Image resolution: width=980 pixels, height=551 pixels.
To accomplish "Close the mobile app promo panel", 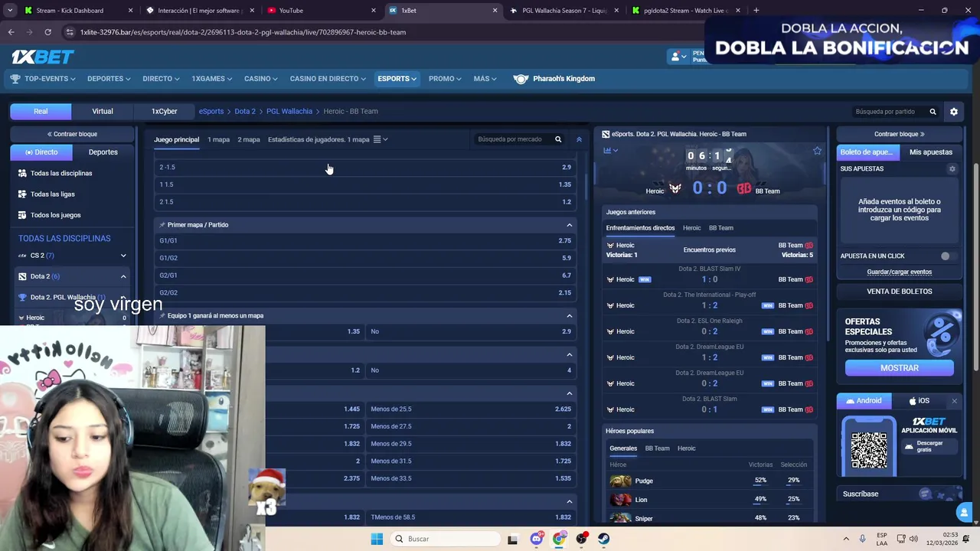I will pyautogui.click(x=954, y=401).
